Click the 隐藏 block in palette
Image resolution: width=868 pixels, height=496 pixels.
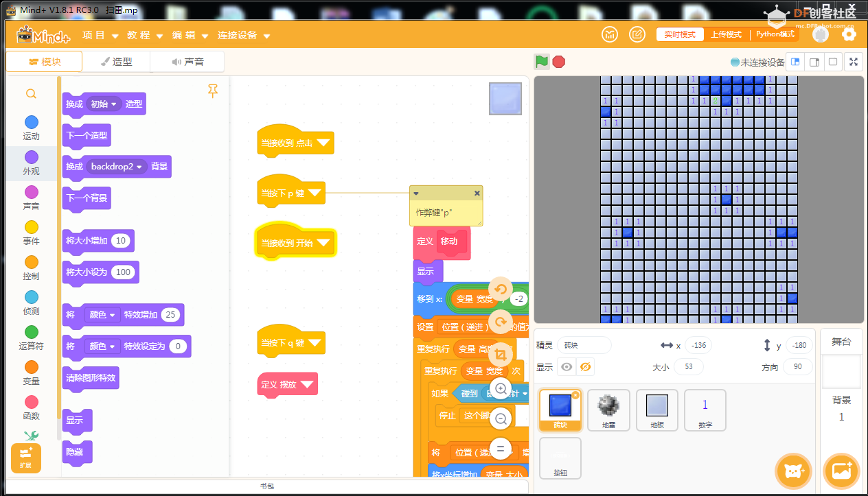click(x=77, y=452)
